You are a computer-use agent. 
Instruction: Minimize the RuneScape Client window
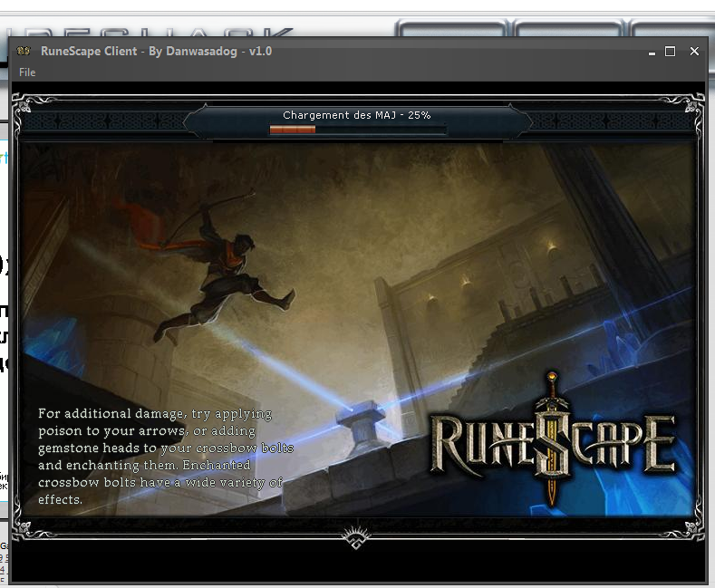[652, 52]
